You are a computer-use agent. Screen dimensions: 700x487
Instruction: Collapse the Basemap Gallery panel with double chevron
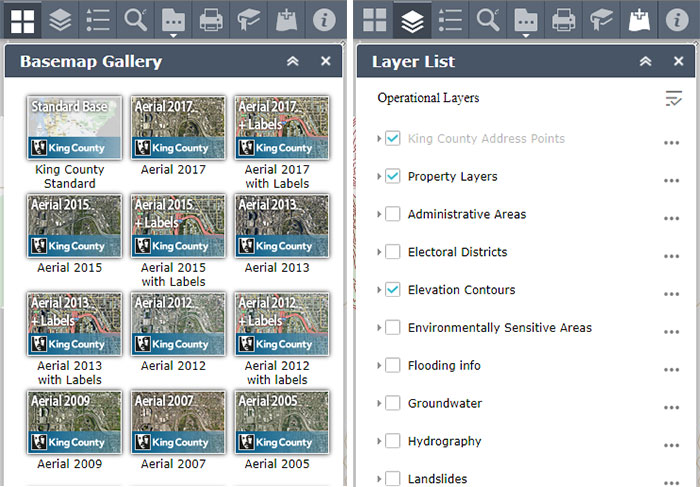pos(293,62)
